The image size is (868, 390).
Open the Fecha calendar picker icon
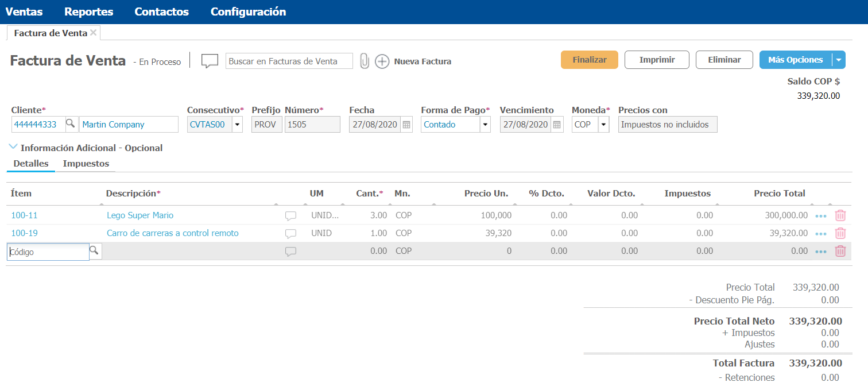click(406, 125)
